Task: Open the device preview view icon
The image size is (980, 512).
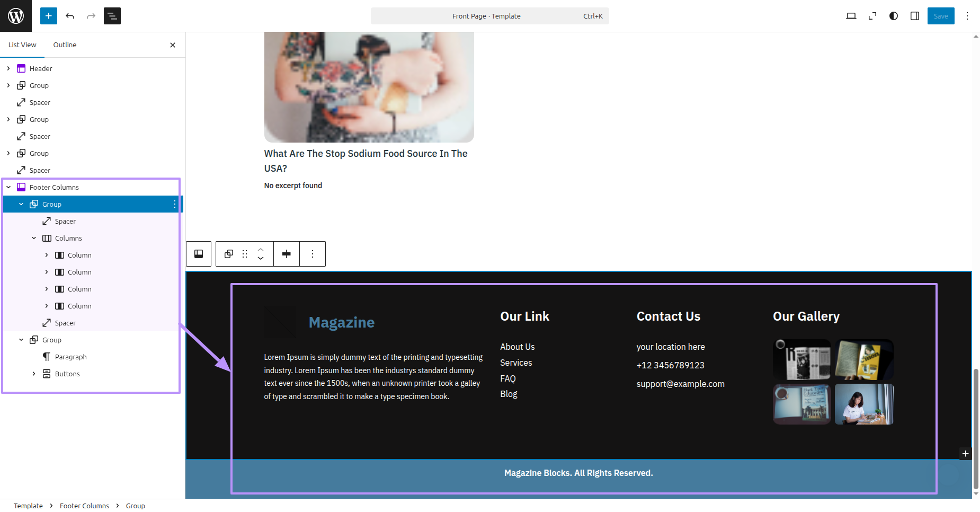Action: pos(851,16)
